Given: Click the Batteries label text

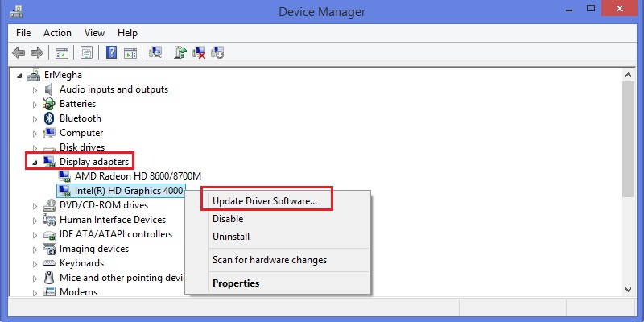Looking at the screenshot, I should pos(77,104).
